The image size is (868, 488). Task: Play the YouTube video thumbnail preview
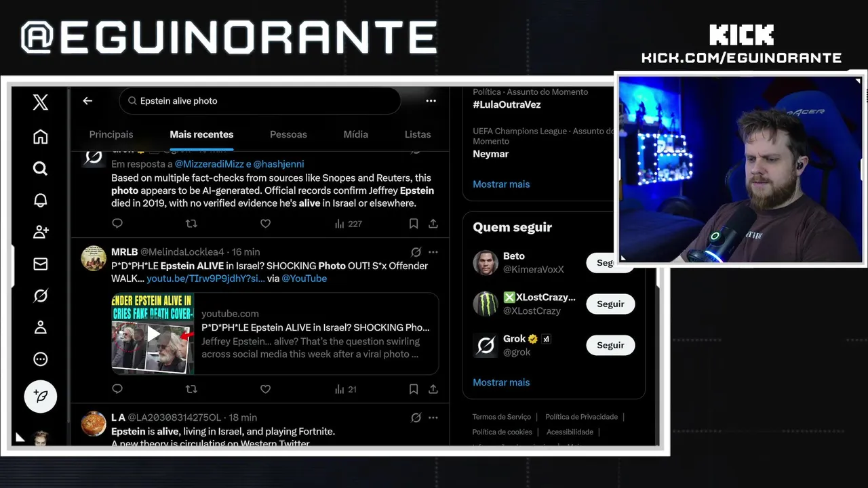pyautogui.click(x=153, y=333)
